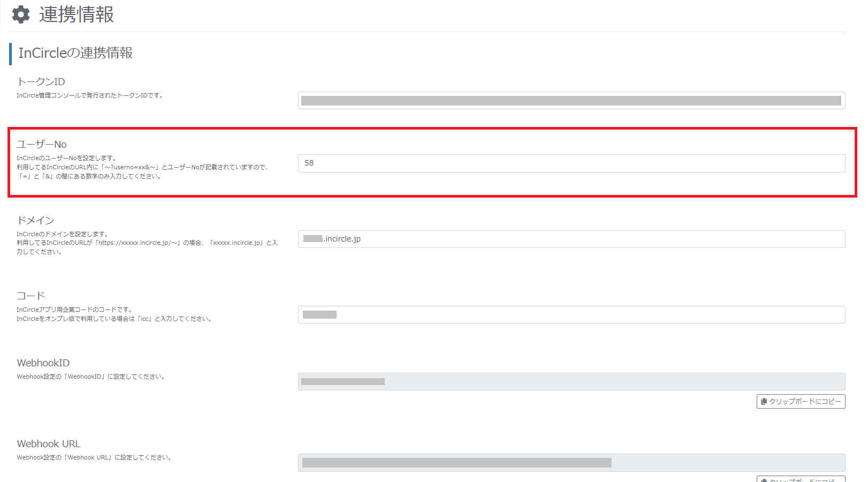
Task: Click the WebhookID label
Action: (43, 363)
